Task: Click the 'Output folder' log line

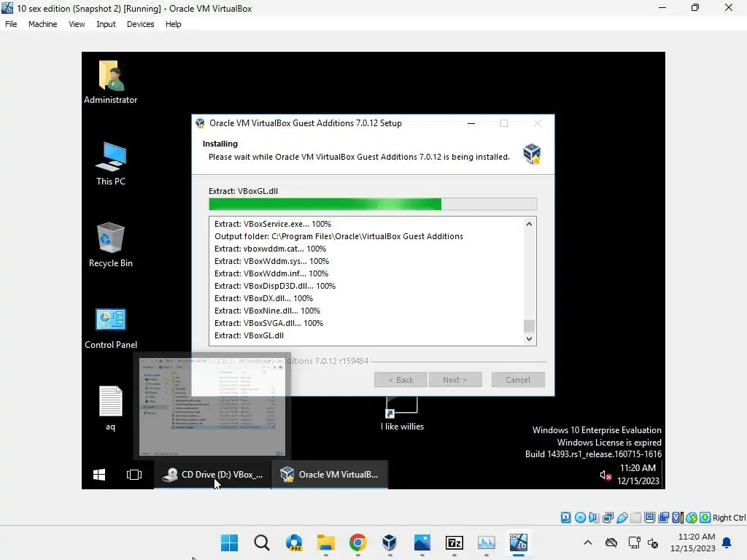Action: 338,236
